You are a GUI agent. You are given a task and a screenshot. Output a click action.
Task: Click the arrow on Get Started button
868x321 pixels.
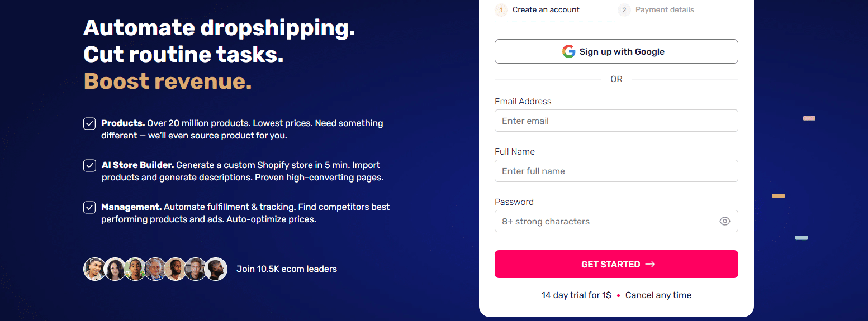click(x=650, y=264)
